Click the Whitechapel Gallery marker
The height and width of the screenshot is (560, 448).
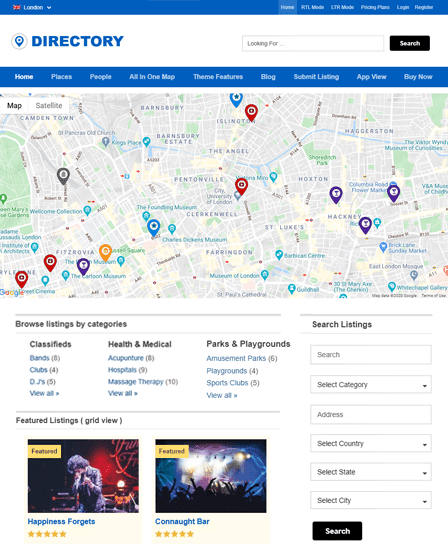[392, 286]
